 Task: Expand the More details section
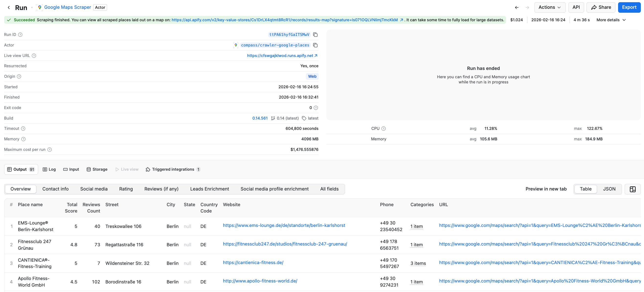[611, 20]
